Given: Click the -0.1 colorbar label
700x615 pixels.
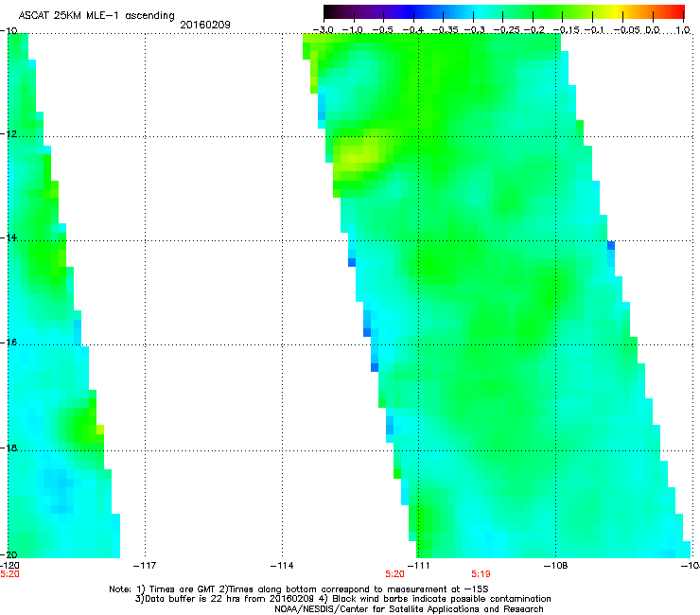Looking at the screenshot, I should click(x=594, y=30).
